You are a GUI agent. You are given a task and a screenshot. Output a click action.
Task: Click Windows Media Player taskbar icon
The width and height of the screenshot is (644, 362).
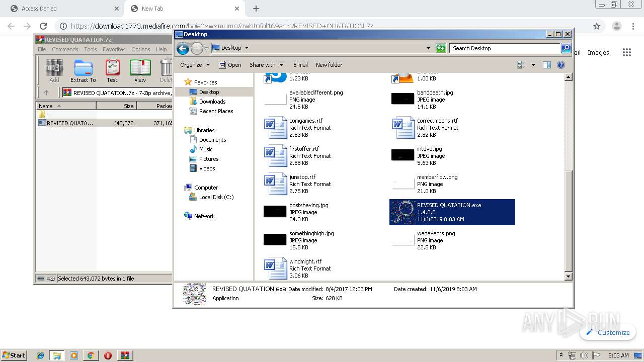click(x=73, y=355)
